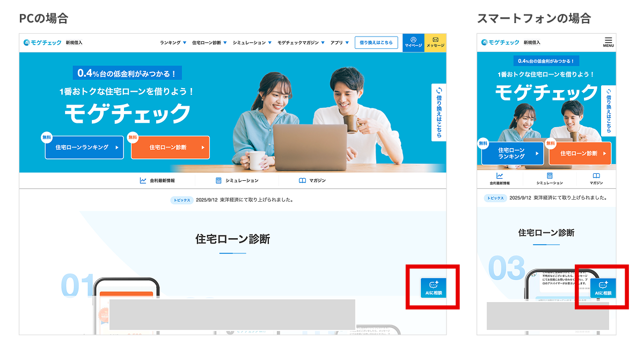Click the 金利最新情報 chart icon
This screenshot has height=338, width=644.
point(142,179)
